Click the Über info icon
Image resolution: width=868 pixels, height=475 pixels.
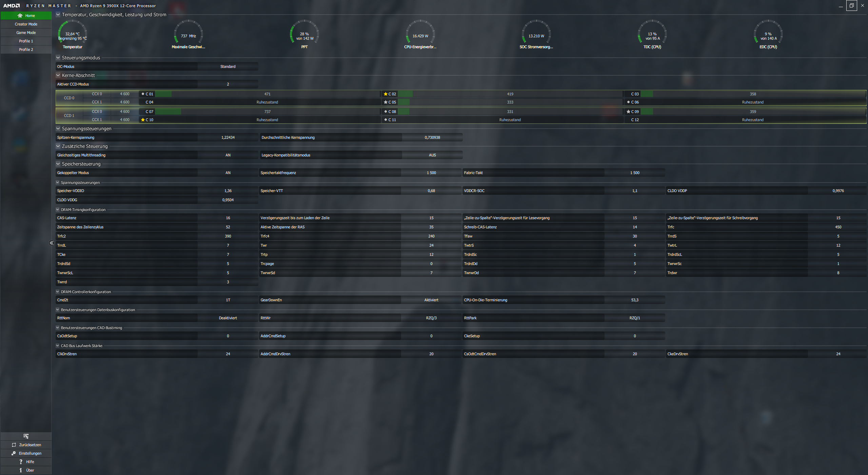[21, 470]
